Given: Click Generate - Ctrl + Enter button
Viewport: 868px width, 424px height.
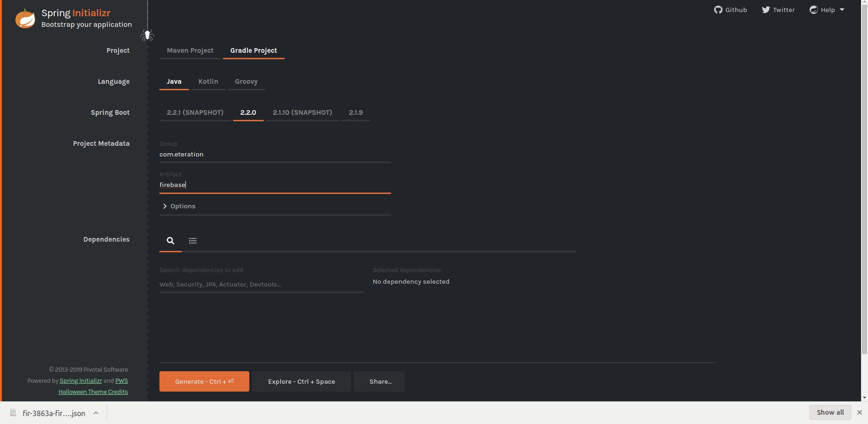Looking at the screenshot, I should [x=204, y=381].
